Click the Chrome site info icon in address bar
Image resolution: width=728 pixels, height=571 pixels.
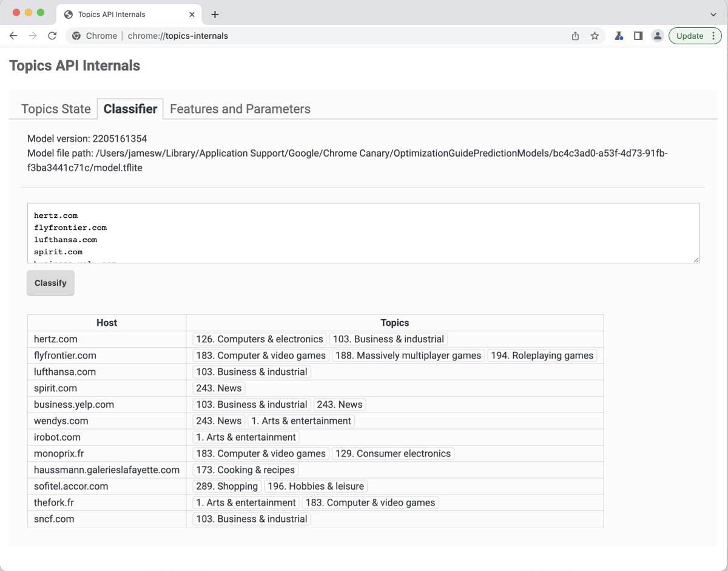(76, 36)
